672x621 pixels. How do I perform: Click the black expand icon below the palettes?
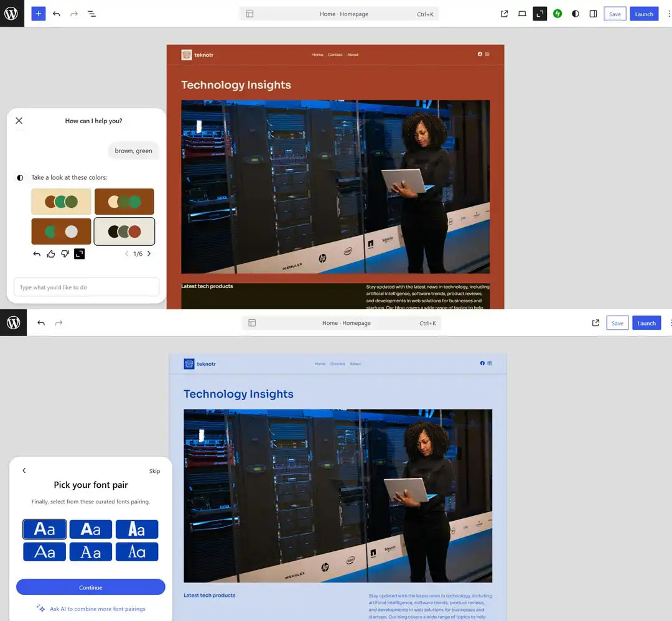click(79, 254)
